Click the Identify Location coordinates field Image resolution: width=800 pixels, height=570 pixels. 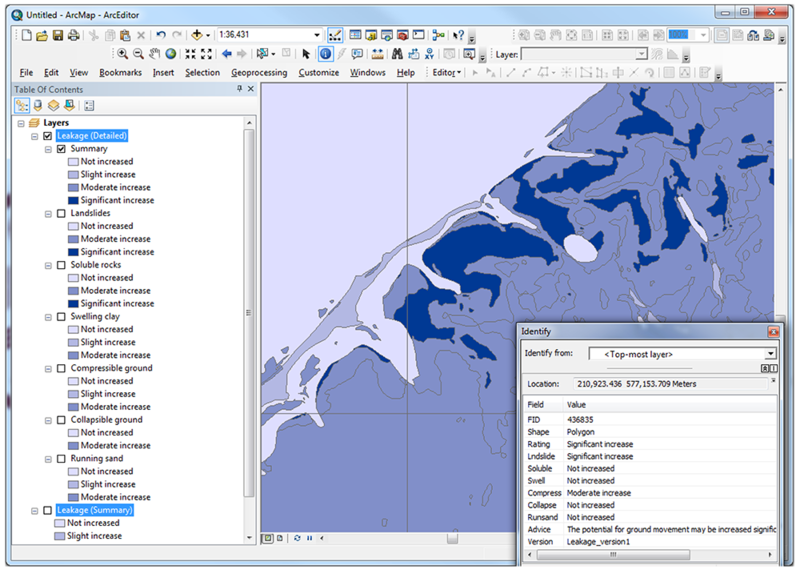670,384
